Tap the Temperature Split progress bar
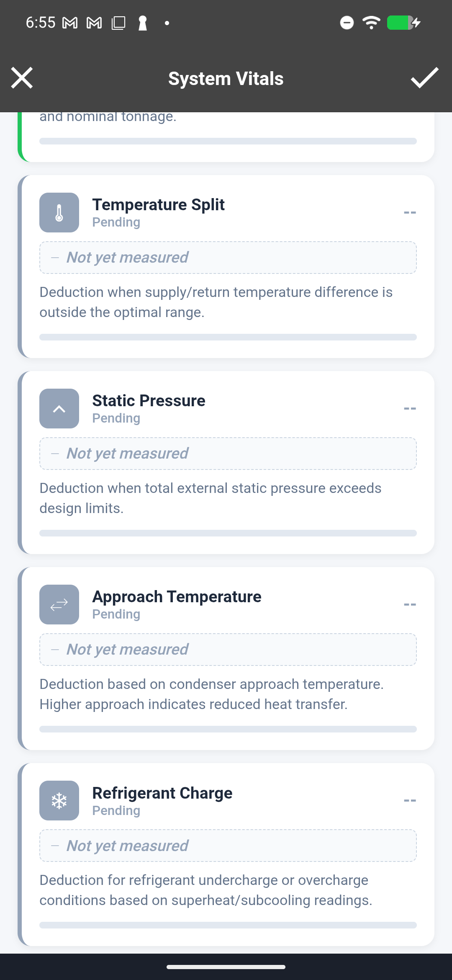The height and width of the screenshot is (980, 452). pos(228,337)
